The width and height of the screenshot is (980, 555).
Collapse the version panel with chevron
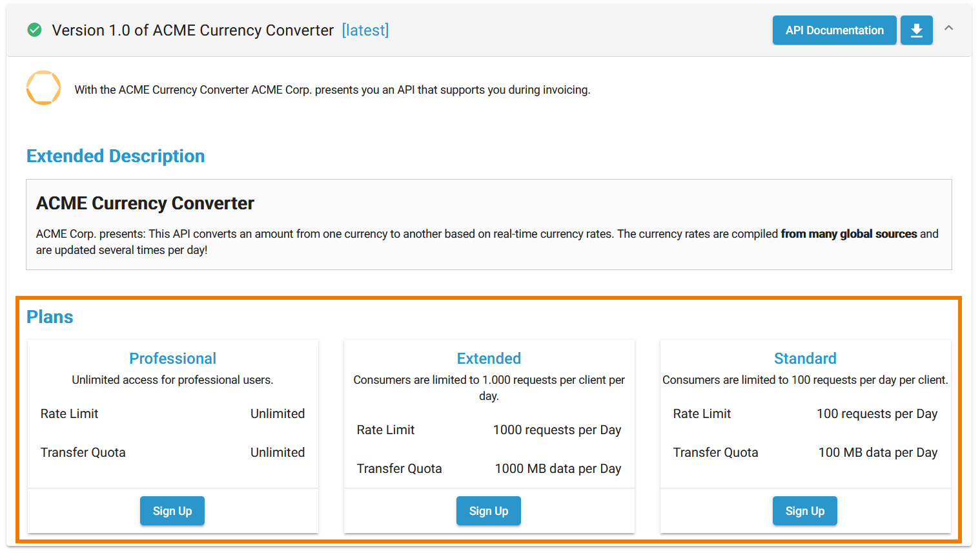[948, 28]
